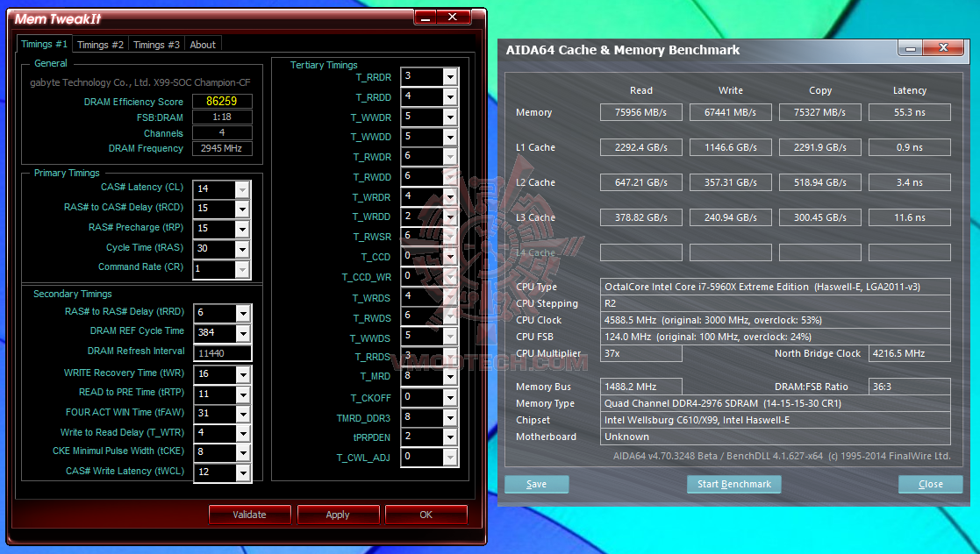The width and height of the screenshot is (980, 554).
Task: Open the T_WWDR dropdown
Action: (450, 117)
